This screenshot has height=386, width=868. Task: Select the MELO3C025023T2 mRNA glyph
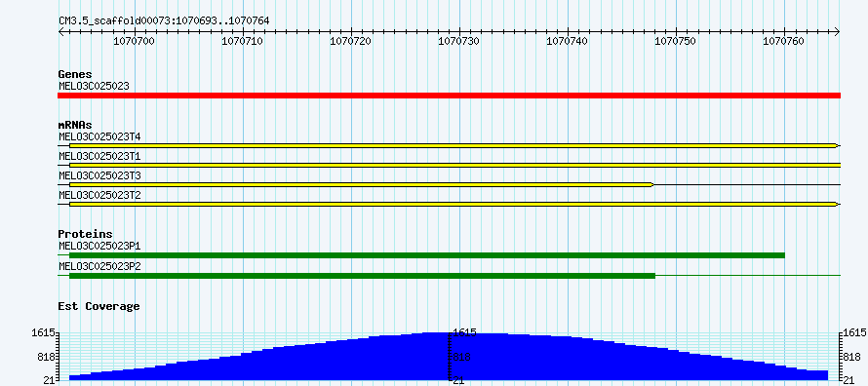click(449, 205)
